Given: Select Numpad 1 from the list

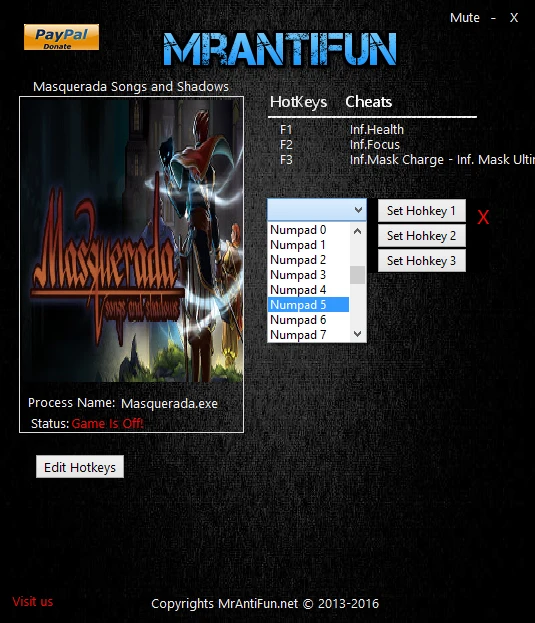Looking at the screenshot, I should (308, 245).
